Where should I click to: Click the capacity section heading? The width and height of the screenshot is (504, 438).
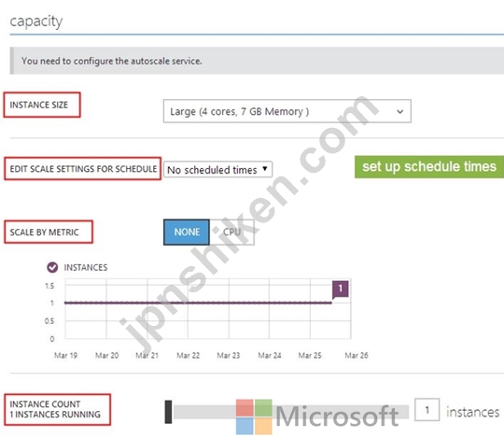pos(36,21)
